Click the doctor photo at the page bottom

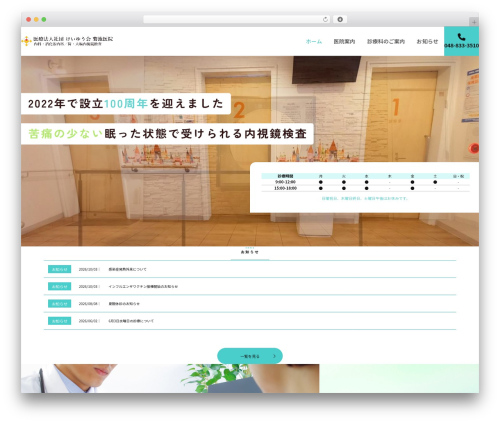coord(170,378)
